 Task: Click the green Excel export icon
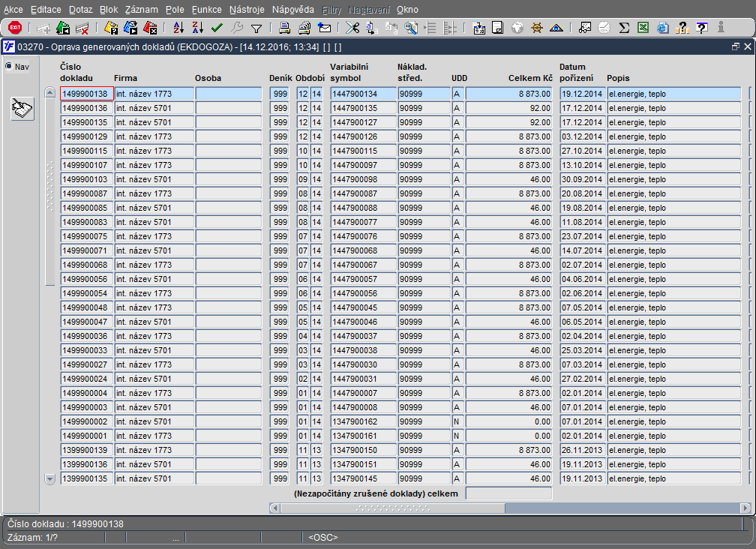(x=643, y=28)
